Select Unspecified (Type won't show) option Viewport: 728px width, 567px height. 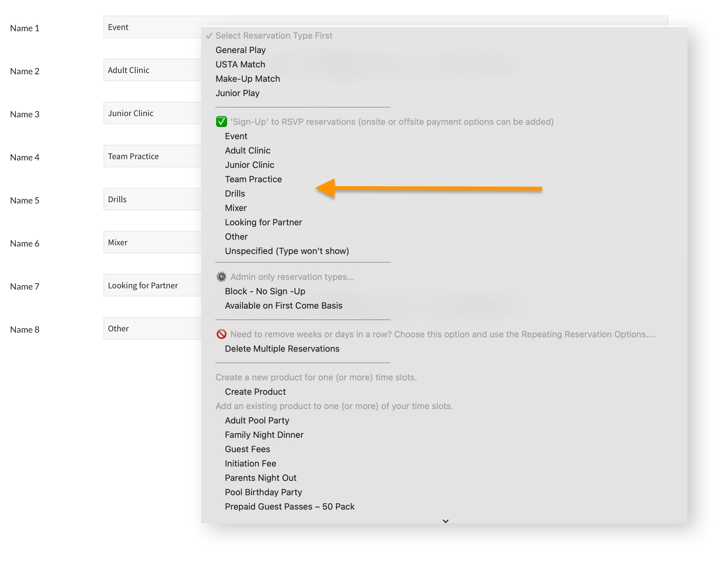tap(287, 251)
